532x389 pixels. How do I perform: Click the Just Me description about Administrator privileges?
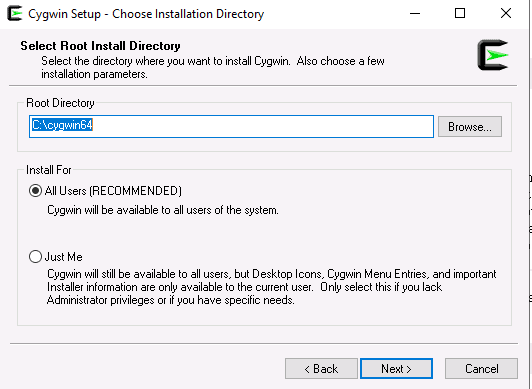[x=271, y=287]
